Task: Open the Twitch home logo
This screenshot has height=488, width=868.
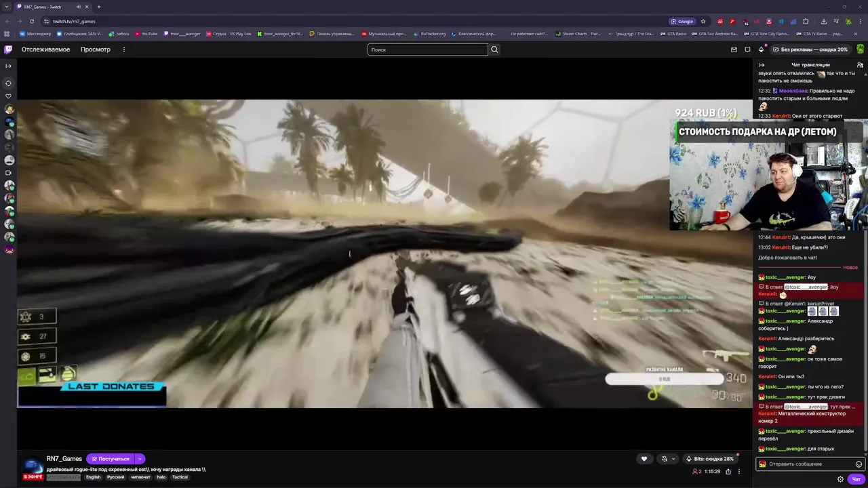Action: tap(8, 49)
